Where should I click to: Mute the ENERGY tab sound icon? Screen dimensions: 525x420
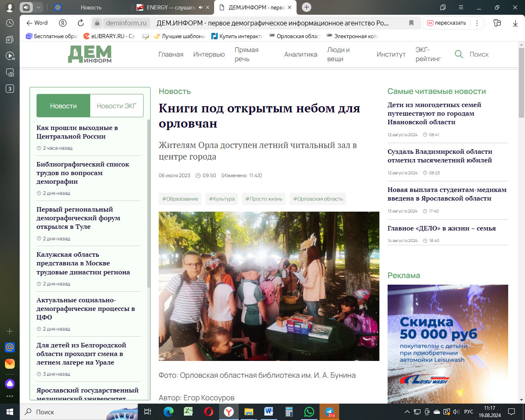coord(201,7)
